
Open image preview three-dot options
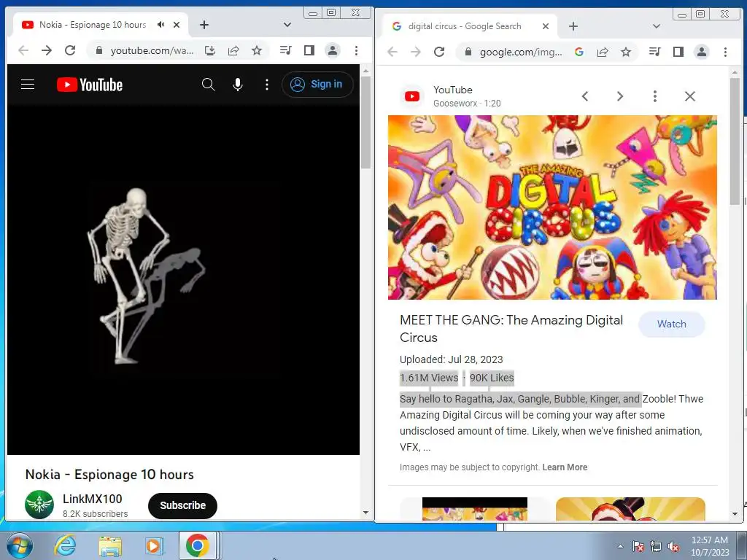[655, 96]
